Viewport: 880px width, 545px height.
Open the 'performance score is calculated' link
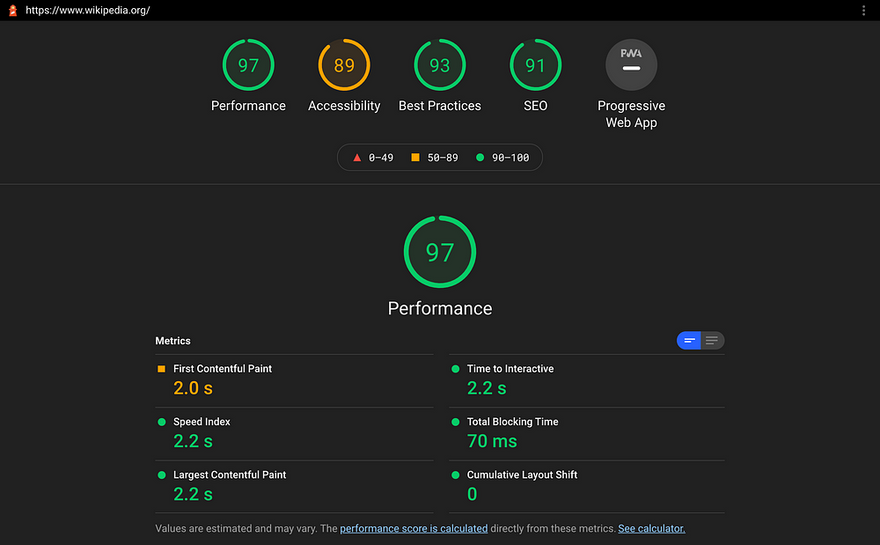click(x=414, y=528)
